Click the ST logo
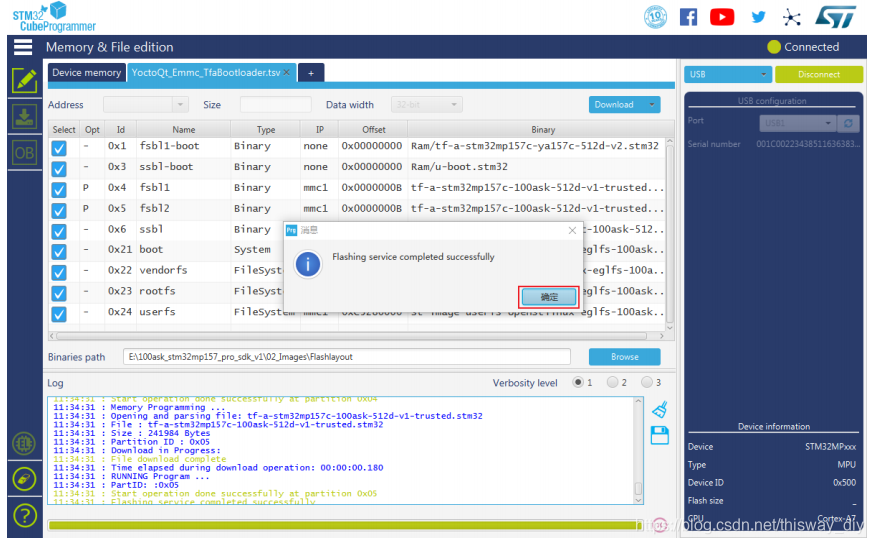This screenshot has width=874, height=544. click(x=836, y=17)
